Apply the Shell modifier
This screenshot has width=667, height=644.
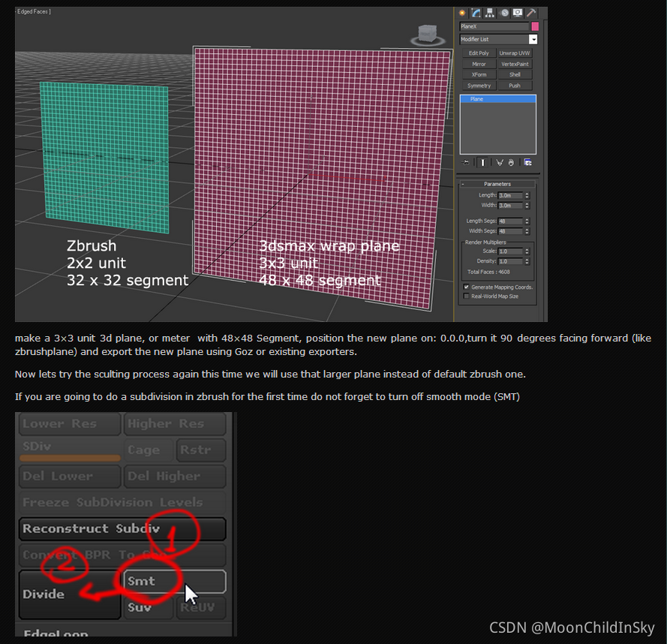coord(514,74)
